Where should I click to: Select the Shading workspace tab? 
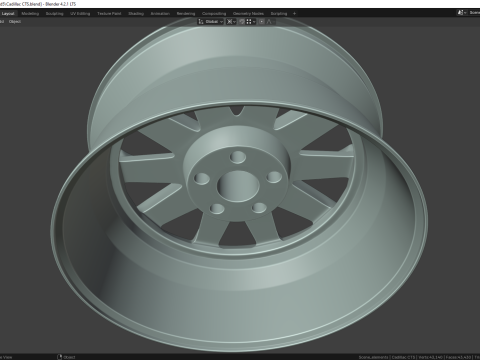tap(136, 14)
